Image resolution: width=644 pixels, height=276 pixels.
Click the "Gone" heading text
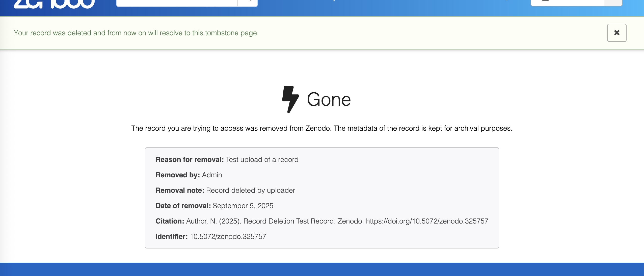coord(329,99)
